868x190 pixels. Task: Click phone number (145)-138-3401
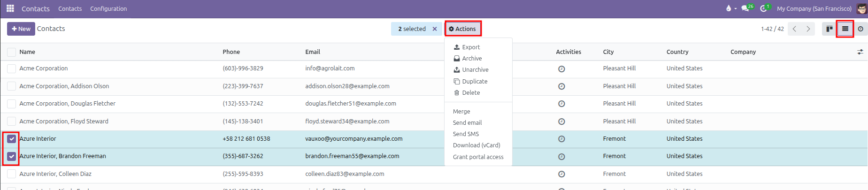[x=243, y=122]
